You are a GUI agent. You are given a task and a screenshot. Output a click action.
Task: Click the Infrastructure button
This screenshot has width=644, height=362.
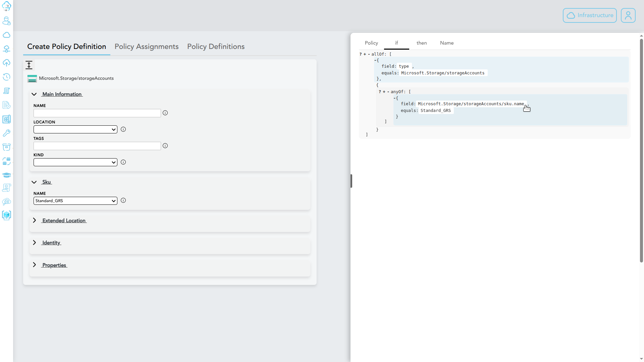[590, 15]
